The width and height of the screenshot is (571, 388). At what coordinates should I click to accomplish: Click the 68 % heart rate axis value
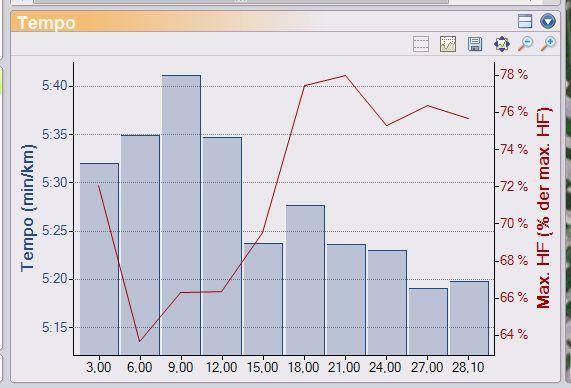tap(514, 260)
